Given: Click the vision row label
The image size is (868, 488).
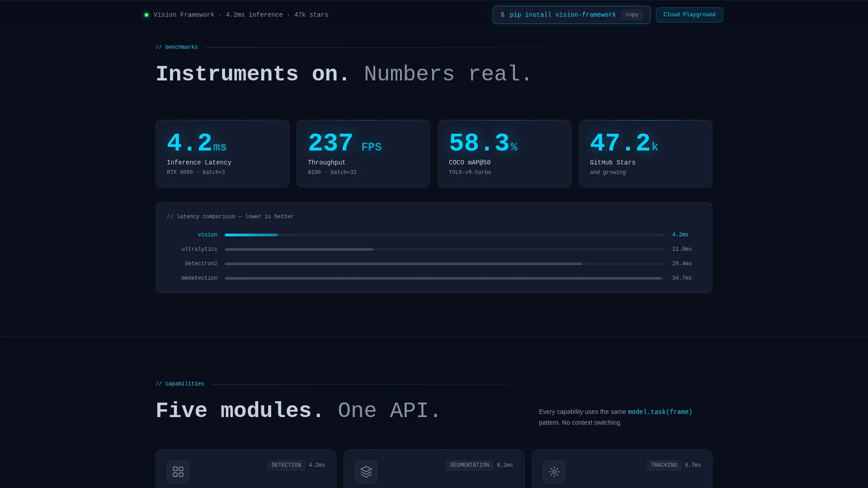Looking at the screenshot, I should pyautogui.click(x=208, y=235).
